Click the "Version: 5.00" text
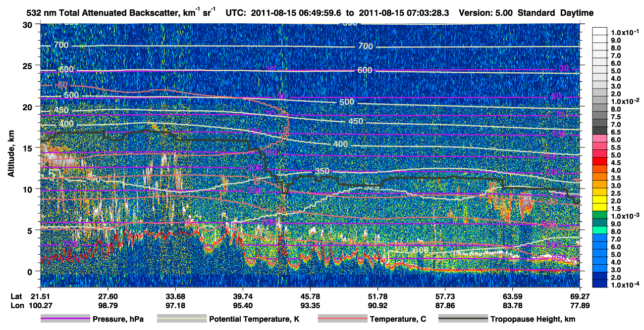The width and height of the screenshot is (644, 330). (x=485, y=13)
